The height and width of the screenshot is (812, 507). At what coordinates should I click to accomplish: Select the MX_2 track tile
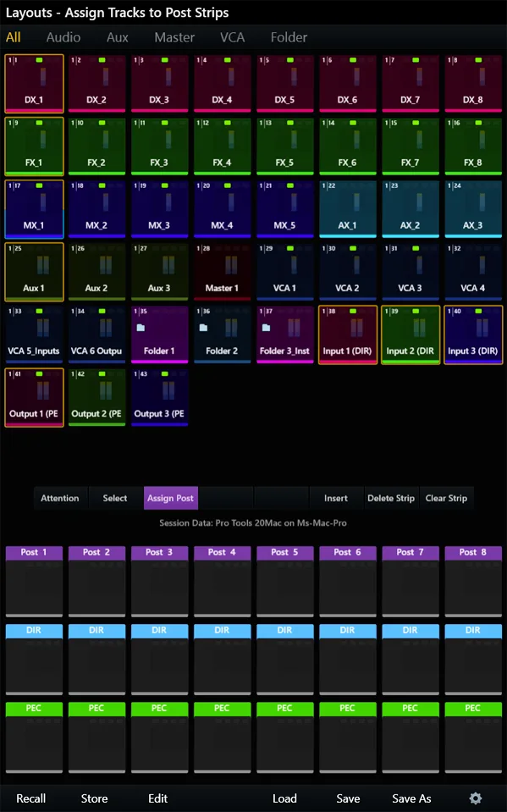point(96,208)
